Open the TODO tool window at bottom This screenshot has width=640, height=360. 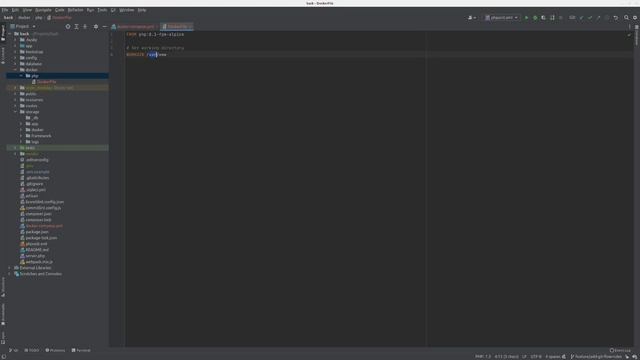tap(32, 350)
